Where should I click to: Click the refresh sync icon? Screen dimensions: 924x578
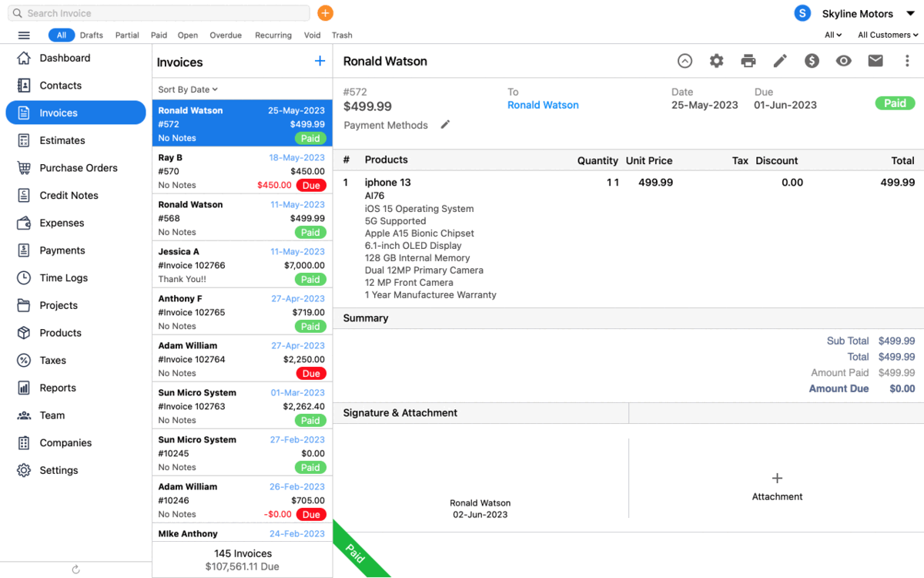[x=75, y=570]
